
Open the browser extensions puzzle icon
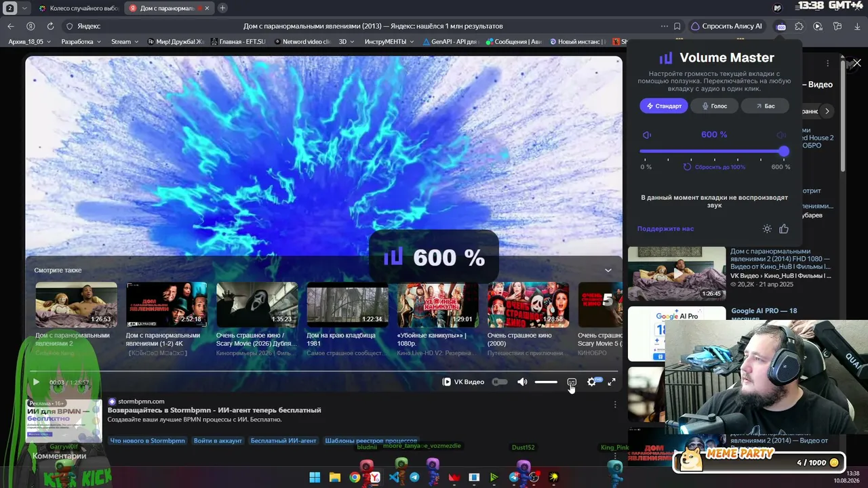pyautogui.click(x=799, y=26)
